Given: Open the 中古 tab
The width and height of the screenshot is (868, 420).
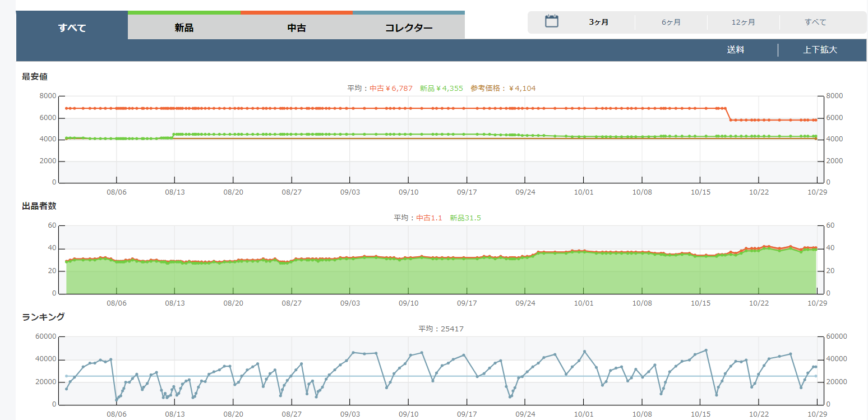Looking at the screenshot, I should click(x=297, y=27).
